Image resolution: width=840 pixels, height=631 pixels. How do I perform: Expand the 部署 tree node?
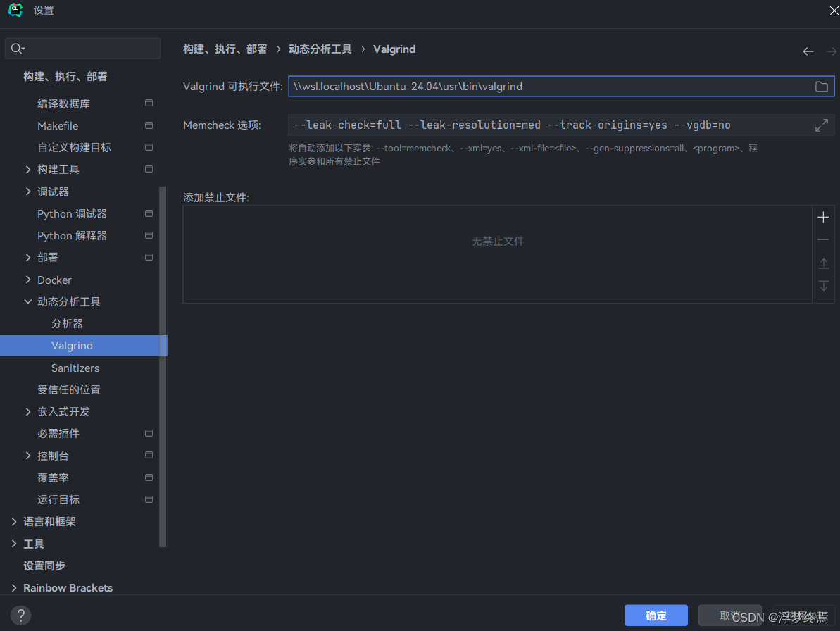click(x=28, y=258)
